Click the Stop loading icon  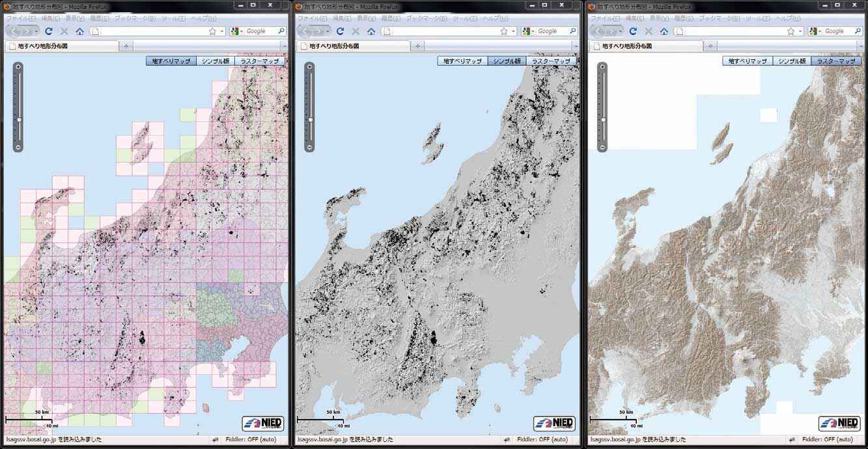64,31
